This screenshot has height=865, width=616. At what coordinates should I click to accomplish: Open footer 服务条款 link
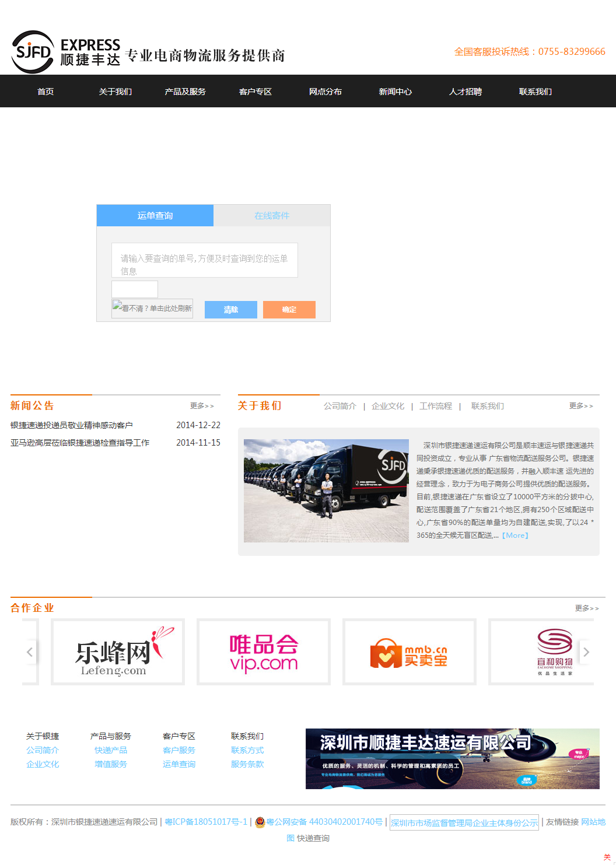tap(247, 764)
